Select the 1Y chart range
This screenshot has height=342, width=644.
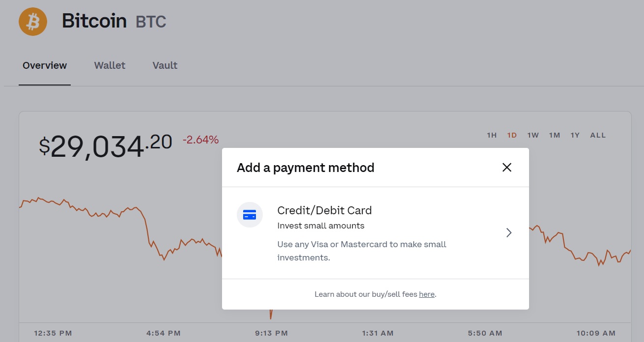point(575,135)
